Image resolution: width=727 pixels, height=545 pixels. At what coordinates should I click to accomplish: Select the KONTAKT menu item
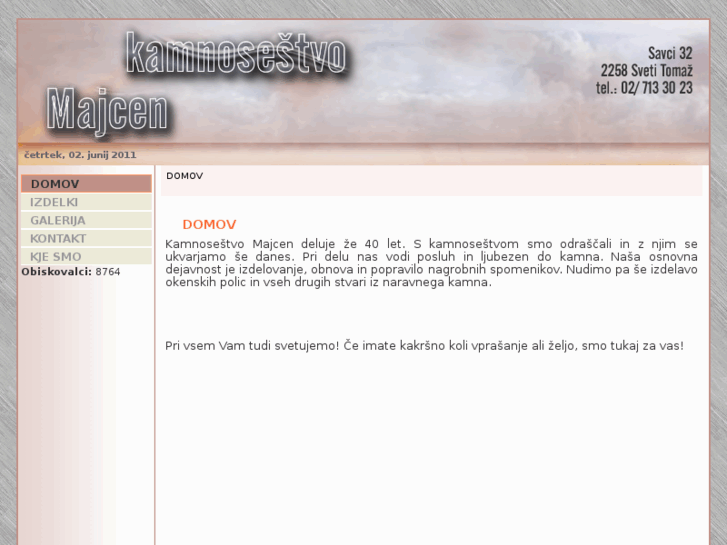pos(86,238)
